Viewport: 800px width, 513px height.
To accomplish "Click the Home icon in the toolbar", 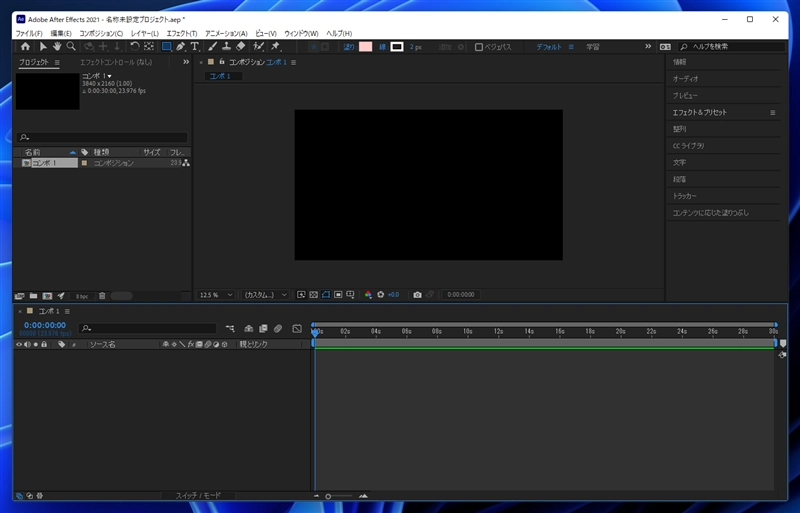I will pos(25,46).
